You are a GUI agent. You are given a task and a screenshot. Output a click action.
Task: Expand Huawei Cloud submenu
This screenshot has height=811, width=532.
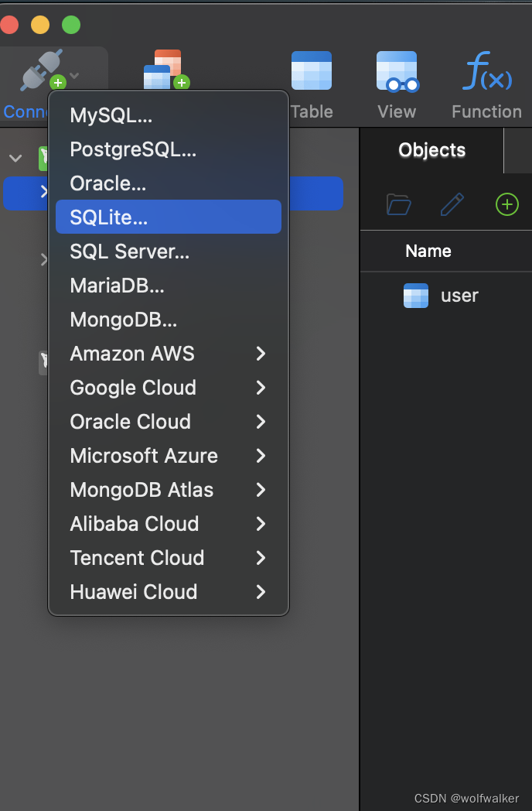[x=169, y=592]
